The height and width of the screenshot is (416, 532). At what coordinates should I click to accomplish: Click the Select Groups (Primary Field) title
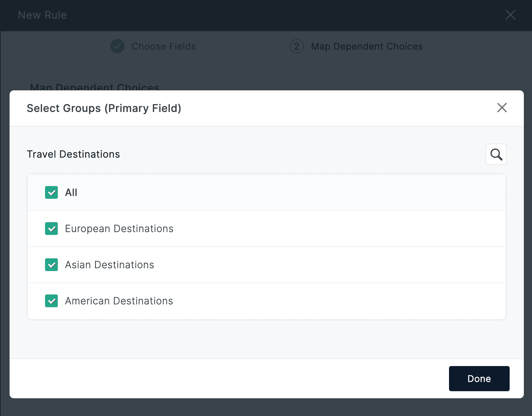104,108
